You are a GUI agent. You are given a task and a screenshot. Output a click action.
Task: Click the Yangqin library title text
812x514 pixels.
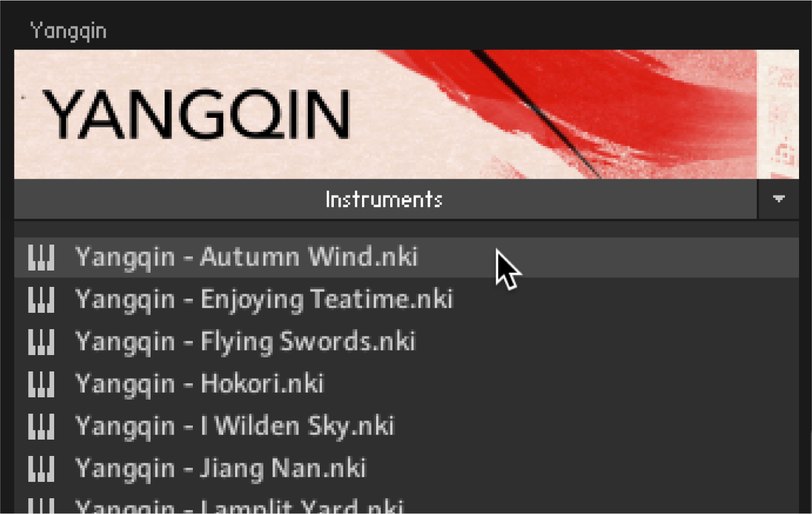click(x=68, y=31)
